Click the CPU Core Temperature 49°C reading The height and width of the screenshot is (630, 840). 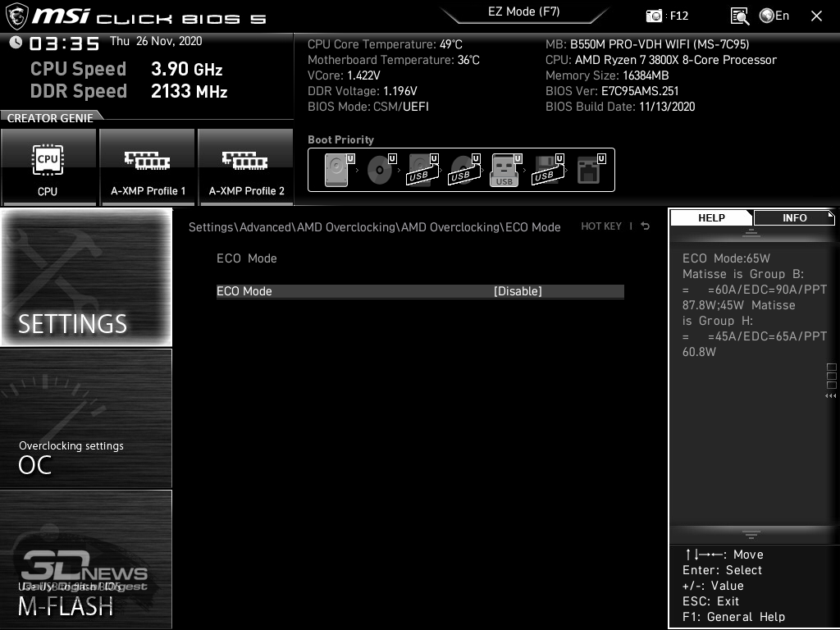(385, 44)
